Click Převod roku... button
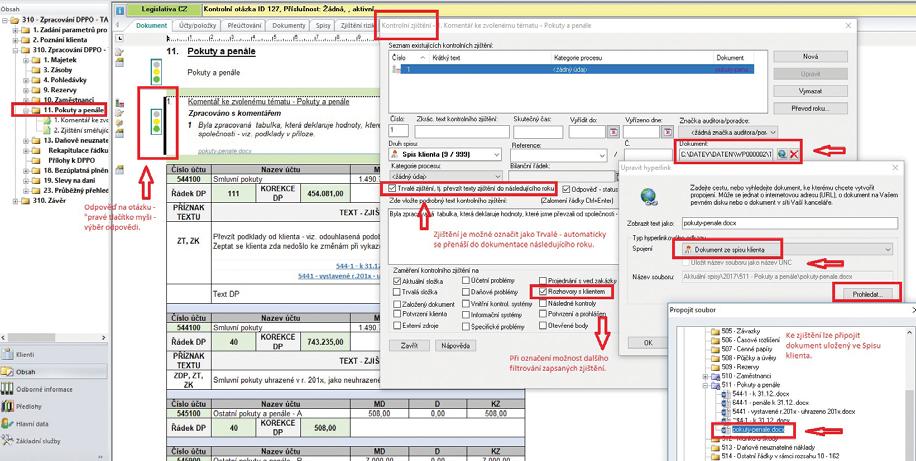This screenshot has height=461, width=916. (x=810, y=109)
